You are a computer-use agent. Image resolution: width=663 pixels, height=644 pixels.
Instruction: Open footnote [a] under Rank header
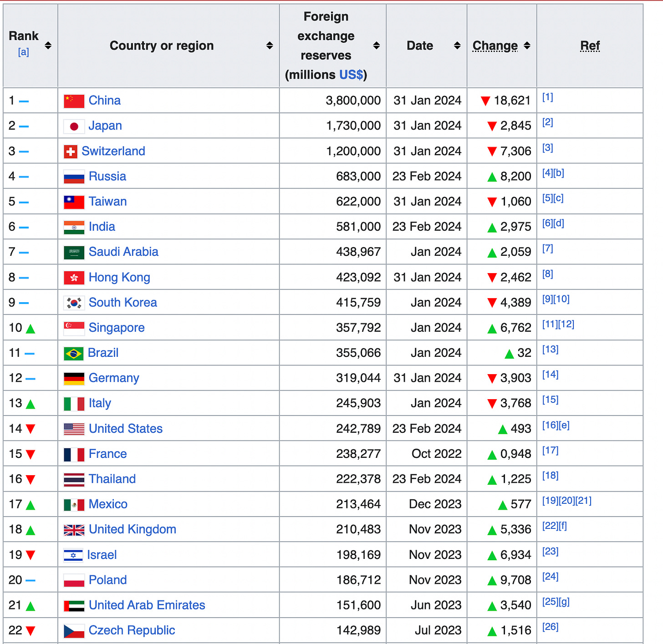[24, 52]
